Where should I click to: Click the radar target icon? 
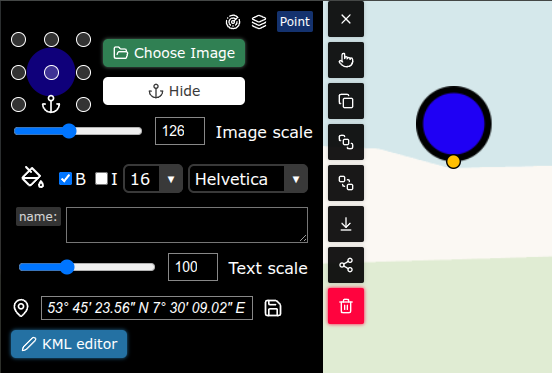click(x=233, y=22)
